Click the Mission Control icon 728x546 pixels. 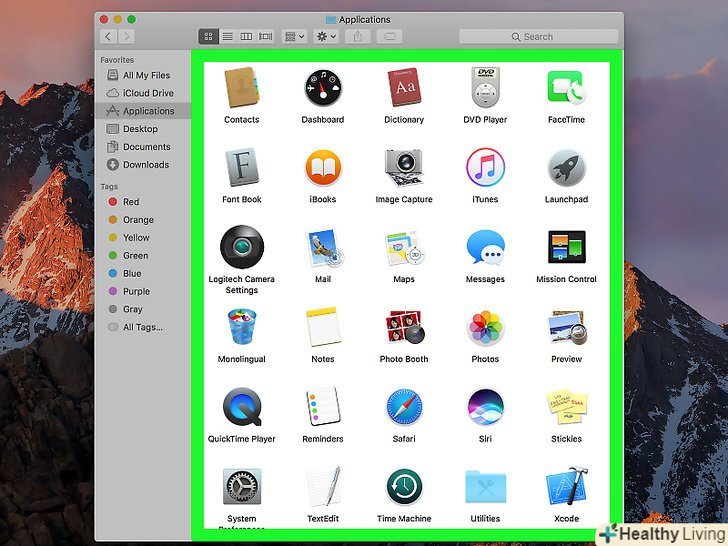pyautogui.click(x=566, y=247)
